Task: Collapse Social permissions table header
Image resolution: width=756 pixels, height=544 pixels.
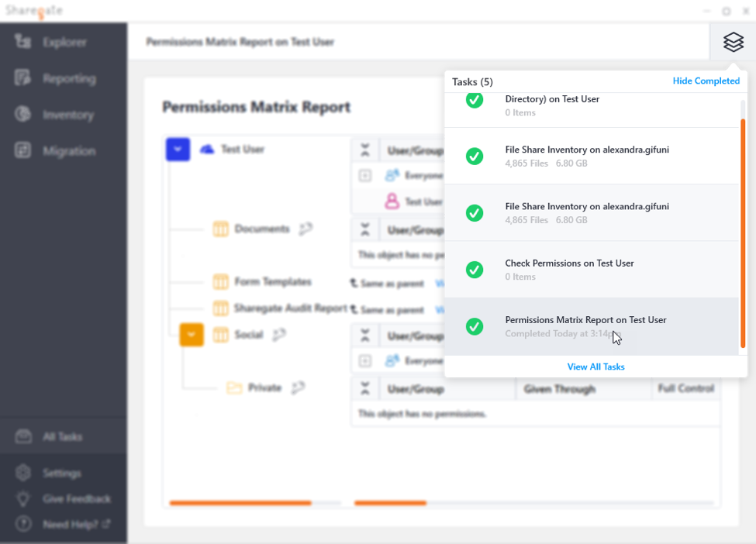Action: [365, 336]
